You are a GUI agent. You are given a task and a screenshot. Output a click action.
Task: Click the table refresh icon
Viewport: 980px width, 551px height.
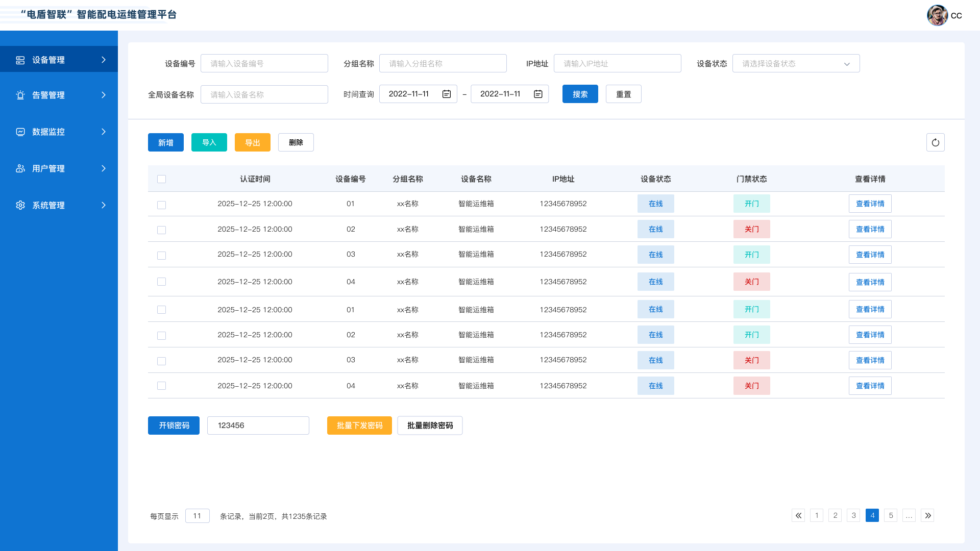[x=935, y=142]
